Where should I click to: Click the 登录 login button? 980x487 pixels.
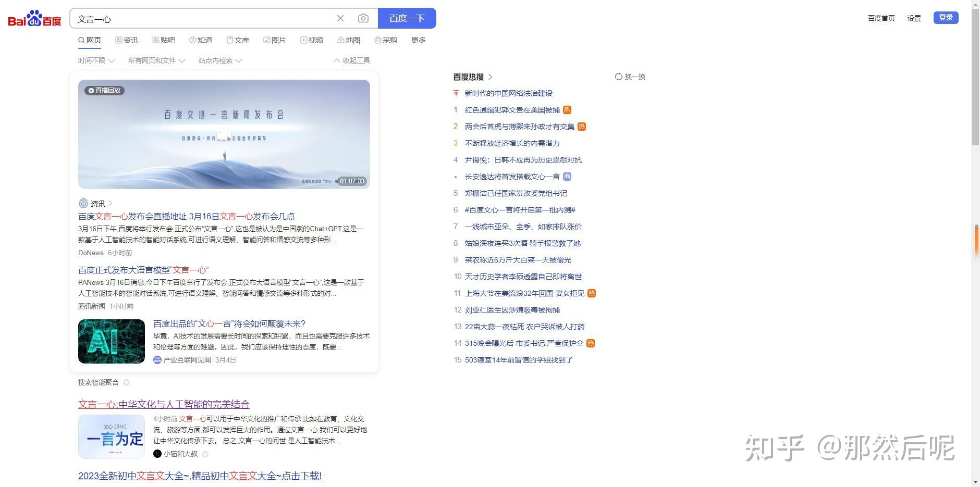[946, 18]
